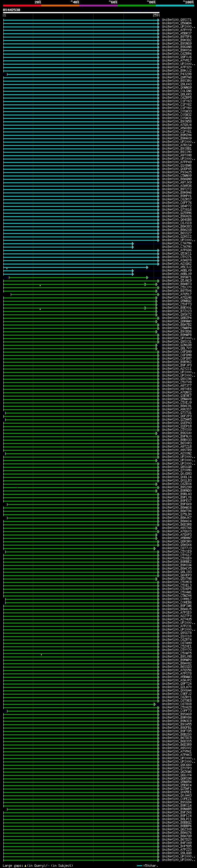Select the UniRef100_C1FY61 label
This screenshot has width=197, height=868.
177,131
